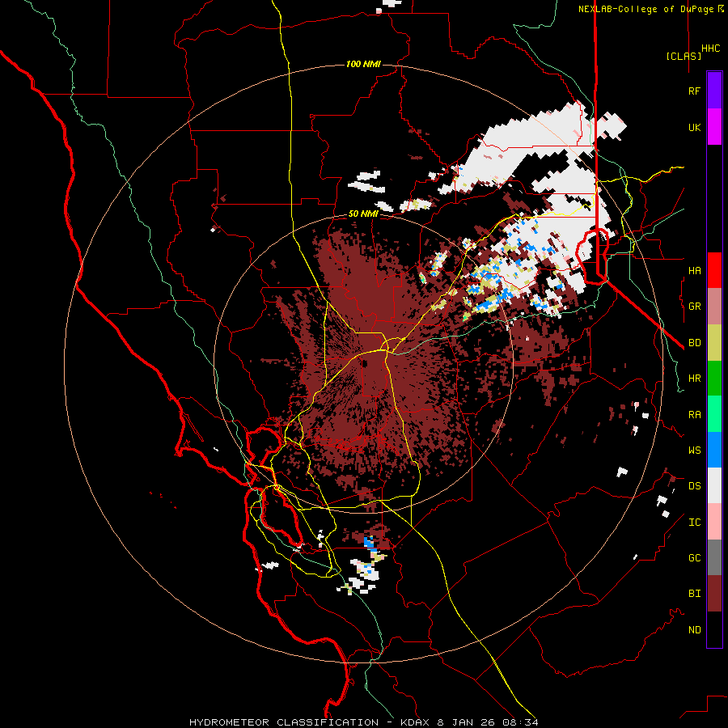Click the RF purple legend swatch
728x728 pixels.
[x=714, y=91]
